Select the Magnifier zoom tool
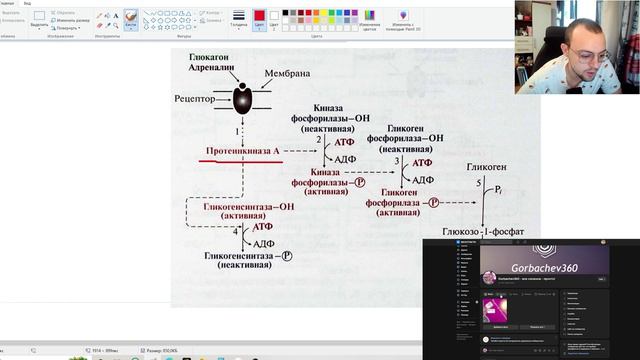The height and width of the screenshot is (360, 640). tap(116, 26)
